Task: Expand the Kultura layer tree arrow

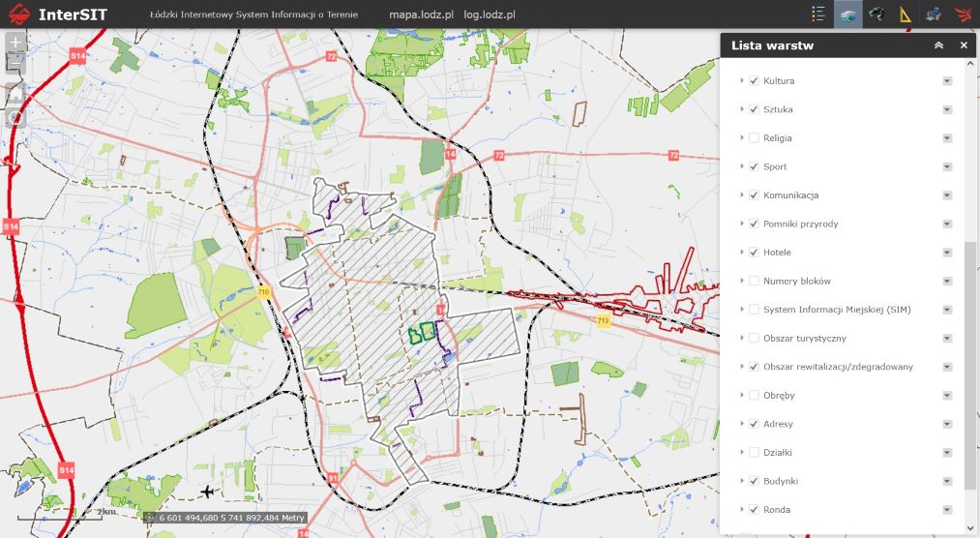Action: (x=742, y=81)
